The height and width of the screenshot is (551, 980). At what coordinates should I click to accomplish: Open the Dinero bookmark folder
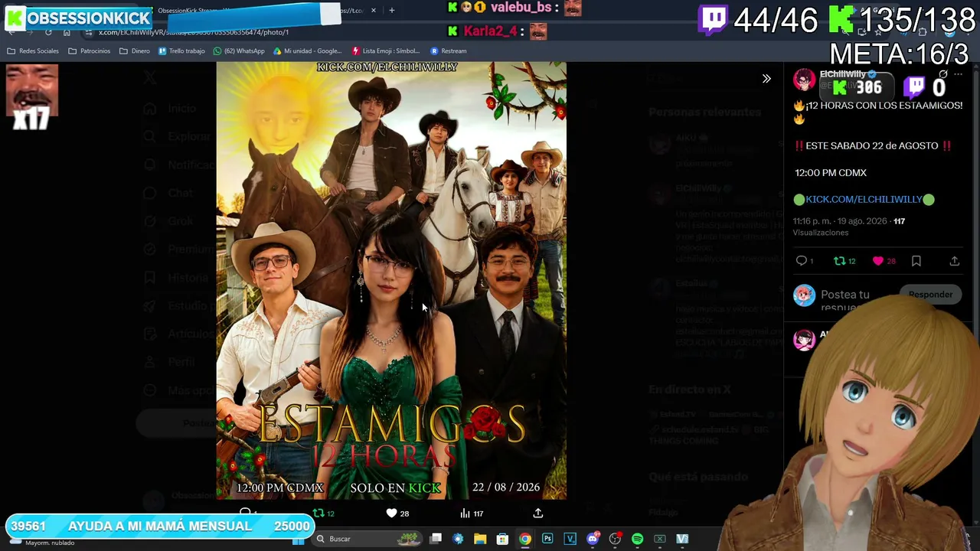(x=135, y=51)
